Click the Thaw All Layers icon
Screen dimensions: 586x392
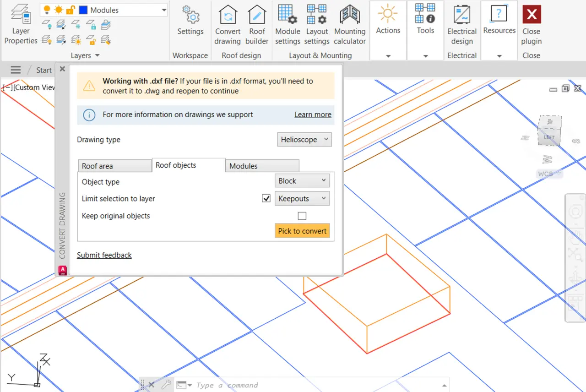(76, 40)
